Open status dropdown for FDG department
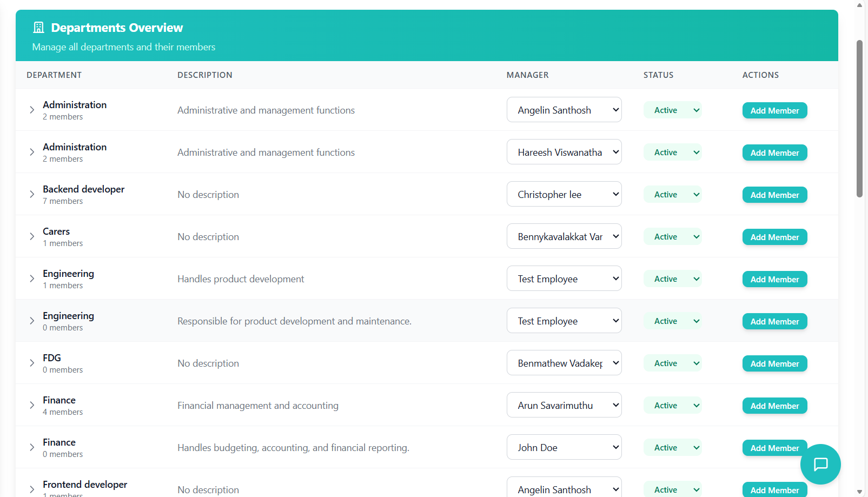The image size is (868, 497). [x=672, y=363]
